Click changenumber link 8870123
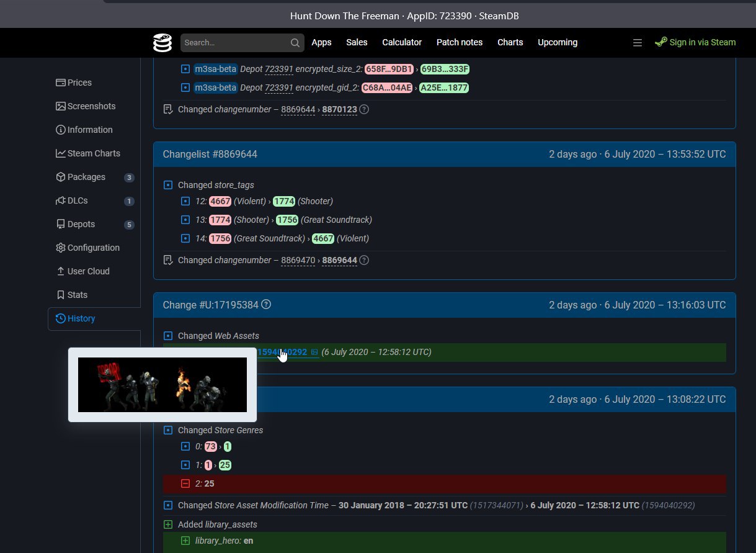 click(339, 109)
